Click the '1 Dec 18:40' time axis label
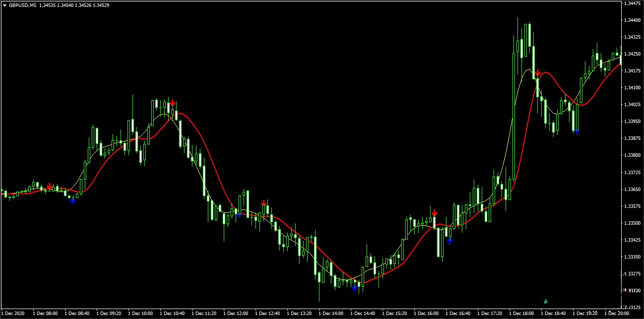This screenshot has height=319, width=644. pyautogui.click(x=553, y=314)
